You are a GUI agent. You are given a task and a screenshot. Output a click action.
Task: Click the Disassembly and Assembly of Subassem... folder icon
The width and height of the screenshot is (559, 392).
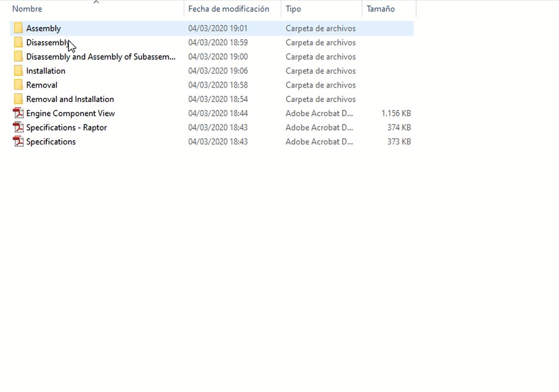(18, 57)
